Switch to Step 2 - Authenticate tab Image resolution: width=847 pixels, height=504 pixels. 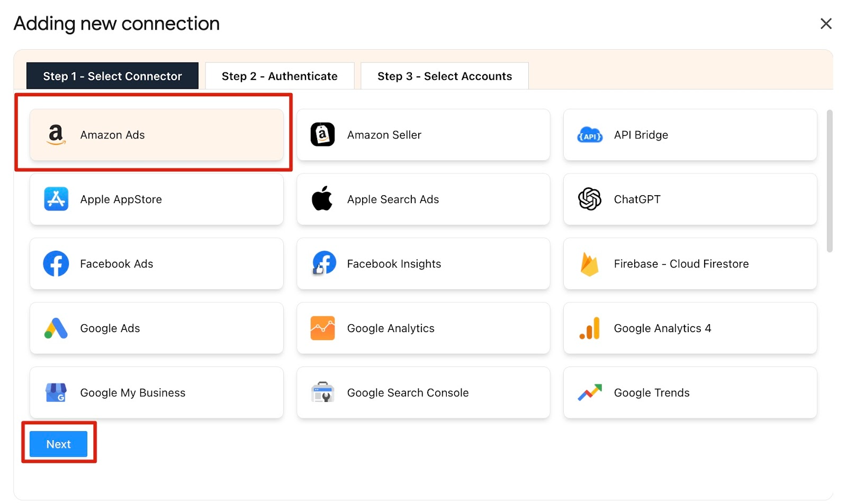[280, 76]
